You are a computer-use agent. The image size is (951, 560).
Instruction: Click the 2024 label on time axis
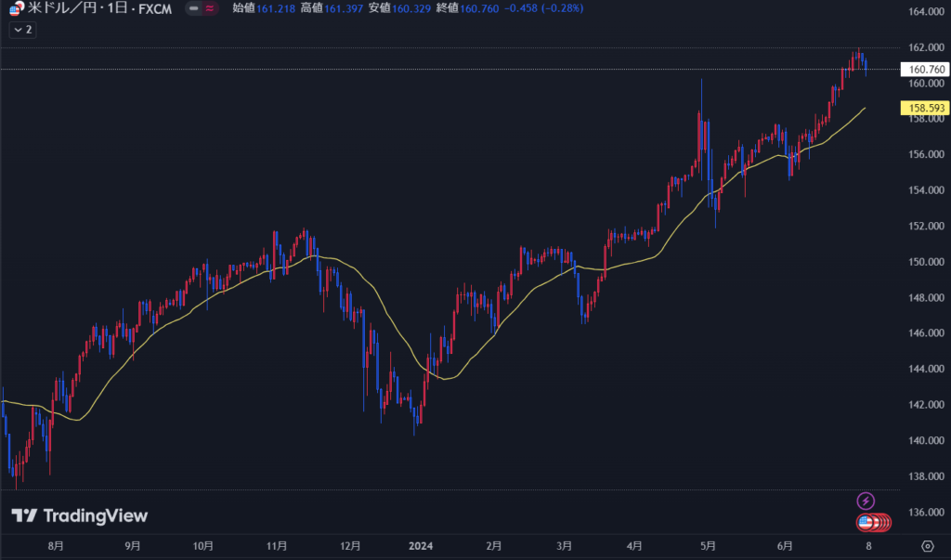click(423, 545)
